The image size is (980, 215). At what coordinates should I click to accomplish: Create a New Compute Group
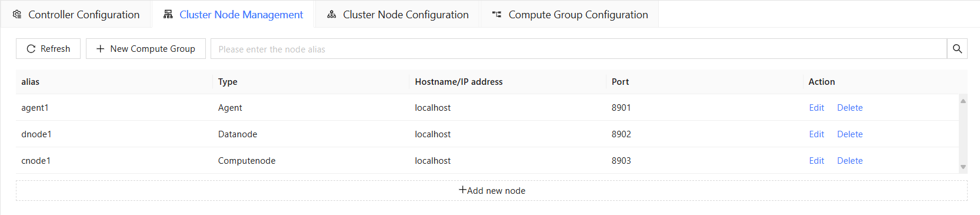[x=146, y=49]
